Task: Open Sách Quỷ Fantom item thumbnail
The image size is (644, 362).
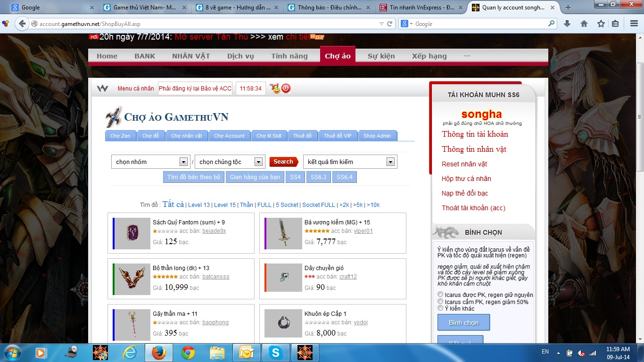Action: tap(132, 233)
